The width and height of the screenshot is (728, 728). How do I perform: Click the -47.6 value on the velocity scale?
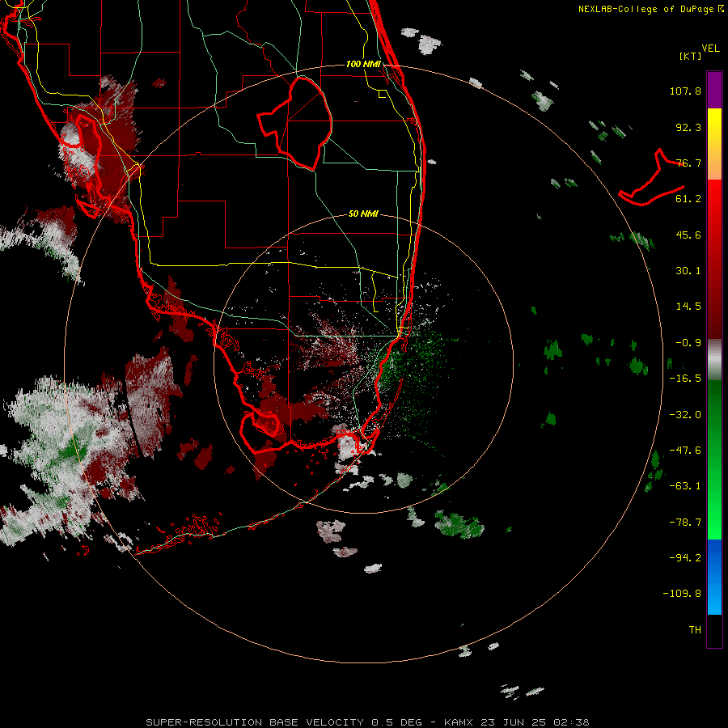(x=685, y=451)
